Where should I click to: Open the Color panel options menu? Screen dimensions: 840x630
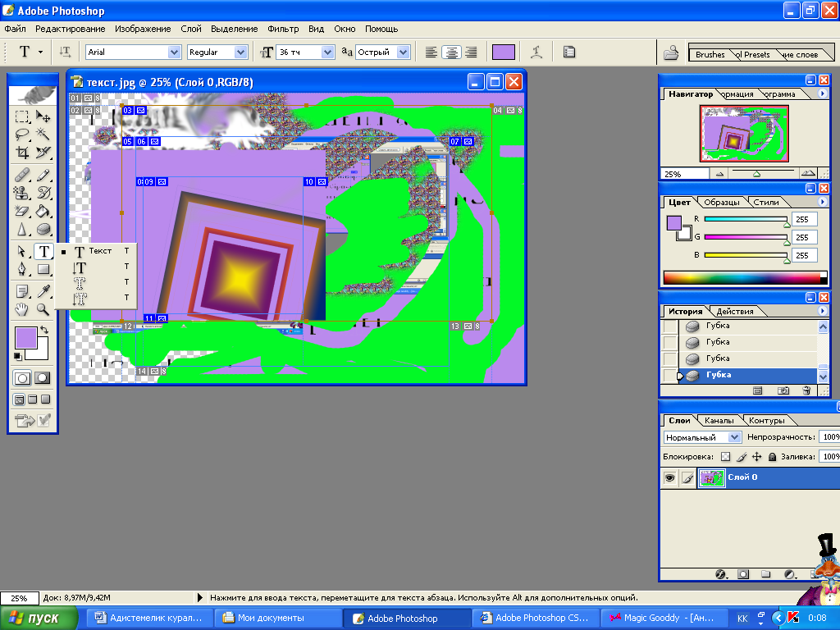point(822,202)
